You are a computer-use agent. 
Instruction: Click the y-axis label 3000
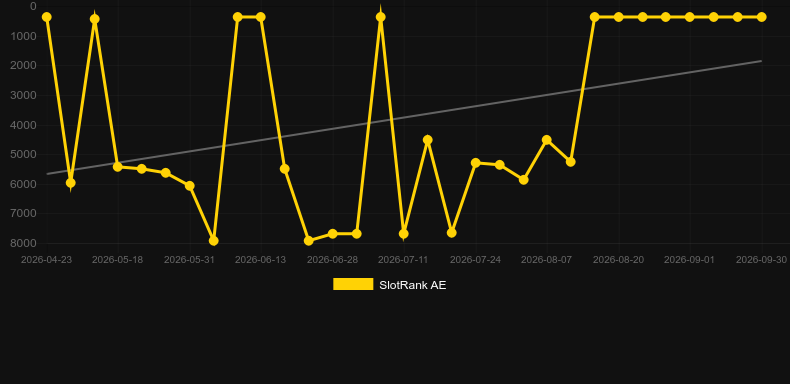click(24, 95)
